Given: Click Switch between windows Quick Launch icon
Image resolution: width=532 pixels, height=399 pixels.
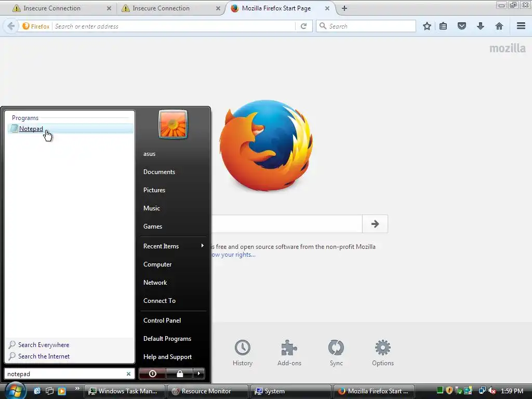Looking at the screenshot, I should coord(49,391).
